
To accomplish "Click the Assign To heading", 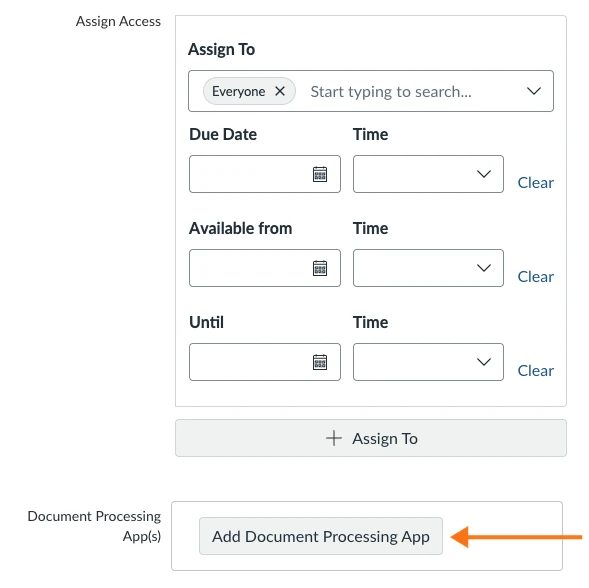I will 221,49.
